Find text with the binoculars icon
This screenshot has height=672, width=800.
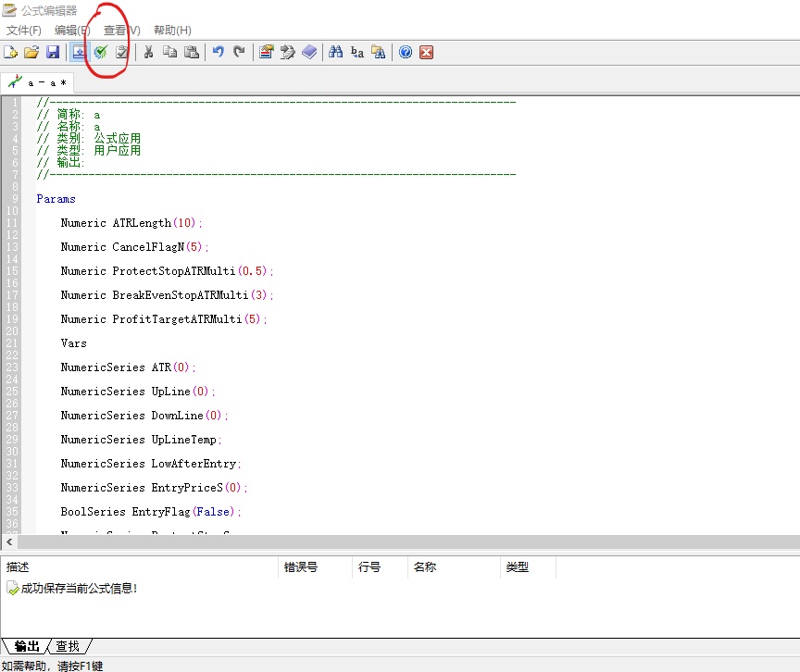[x=336, y=52]
